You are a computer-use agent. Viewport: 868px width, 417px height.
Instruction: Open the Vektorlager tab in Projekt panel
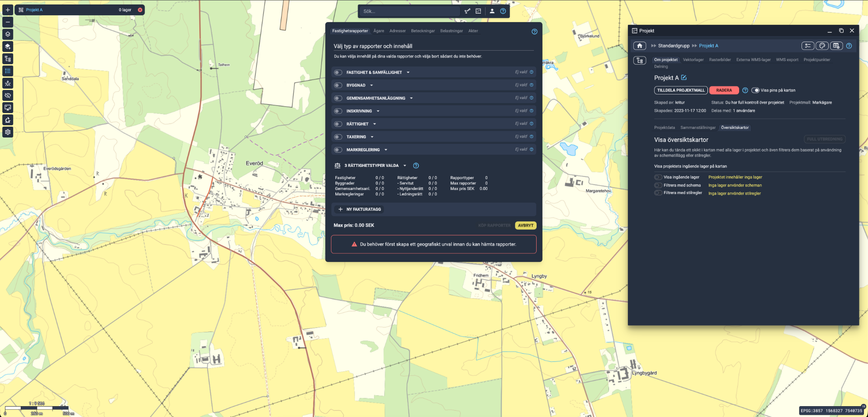pyautogui.click(x=693, y=60)
